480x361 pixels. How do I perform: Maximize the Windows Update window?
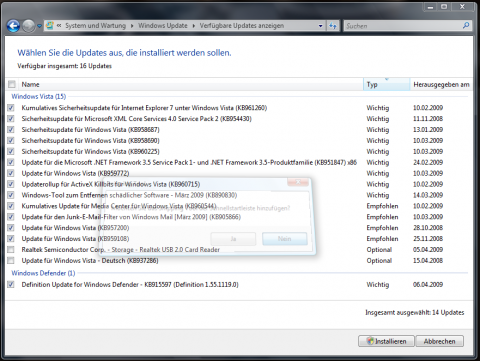[x=444, y=7]
